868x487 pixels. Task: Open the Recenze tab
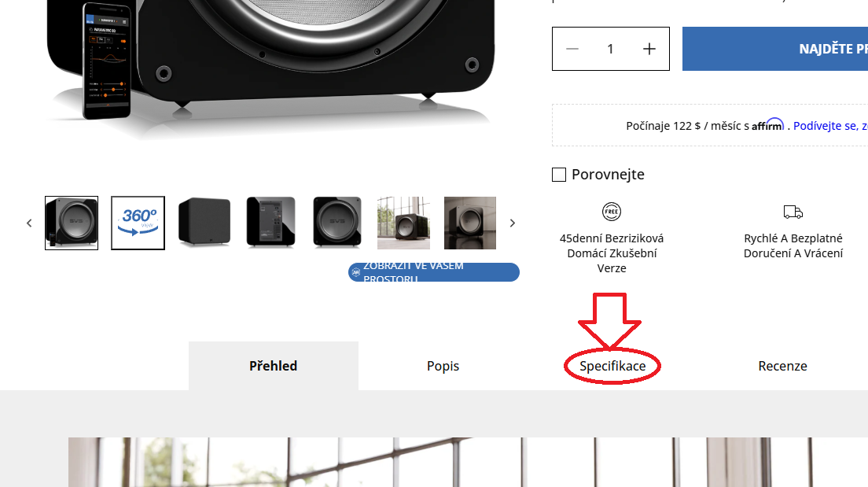point(782,366)
